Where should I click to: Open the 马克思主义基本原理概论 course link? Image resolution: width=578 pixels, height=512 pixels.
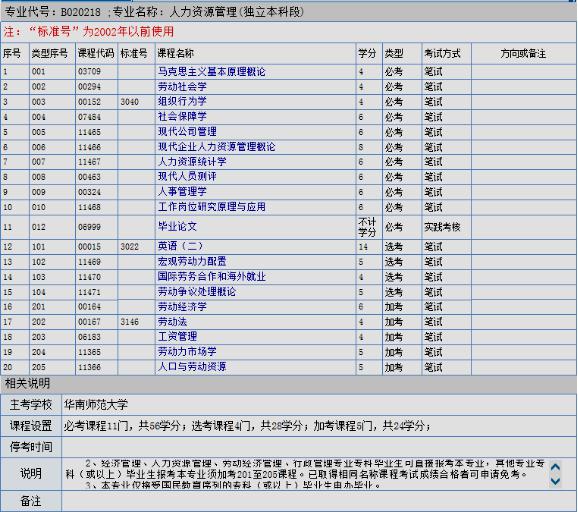coord(212,72)
